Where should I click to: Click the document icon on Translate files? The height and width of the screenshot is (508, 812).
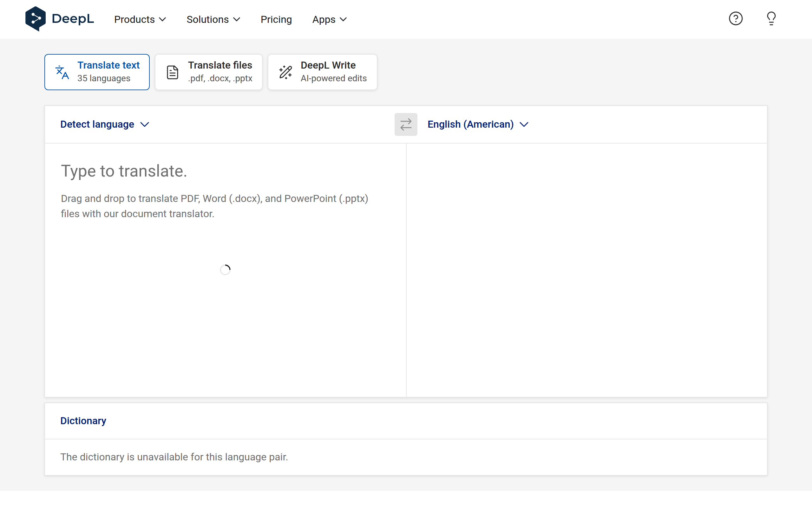173,72
